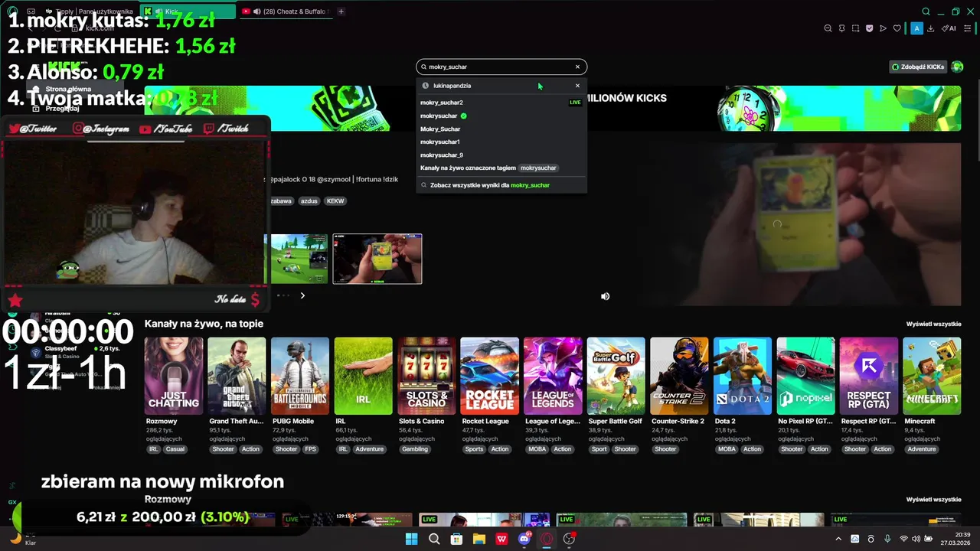Mute the featured stream with speaker icon
The width and height of the screenshot is (980, 551).
605,296
